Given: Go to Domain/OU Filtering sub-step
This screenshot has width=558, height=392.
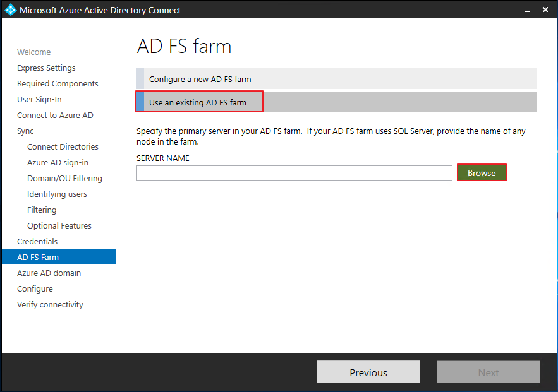Looking at the screenshot, I should (64, 179).
